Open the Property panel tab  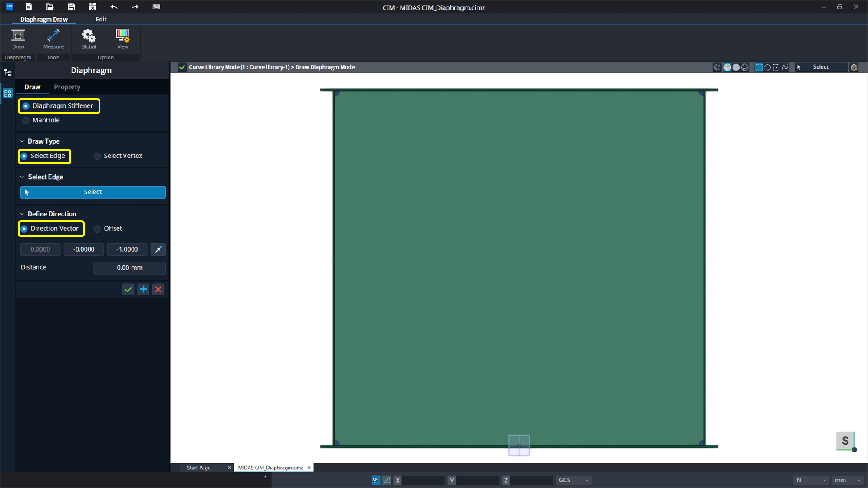click(x=67, y=87)
